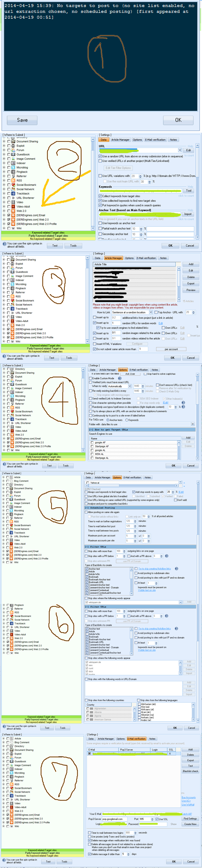
Task: Open Article Manager tab beside the active Data tab
Action: click(120, 140)
